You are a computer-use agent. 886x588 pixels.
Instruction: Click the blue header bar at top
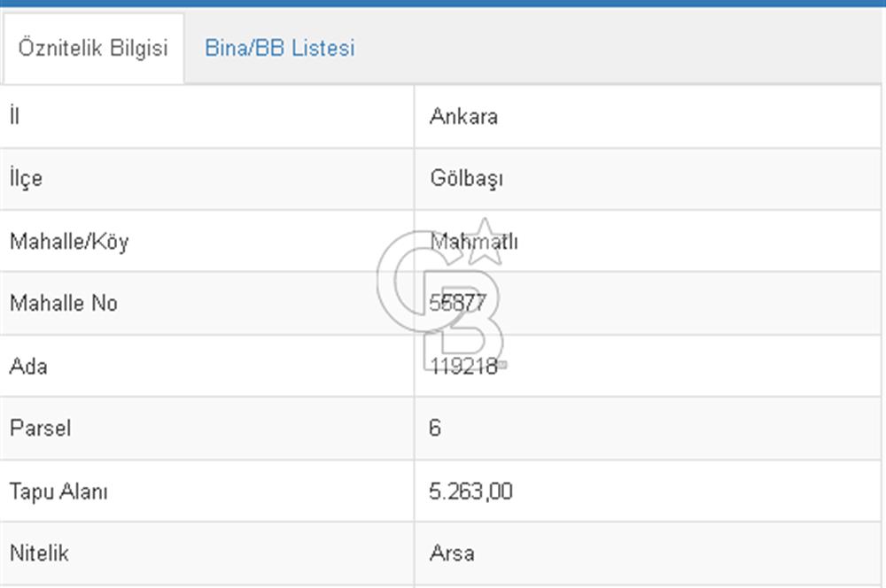click(443, 3)
